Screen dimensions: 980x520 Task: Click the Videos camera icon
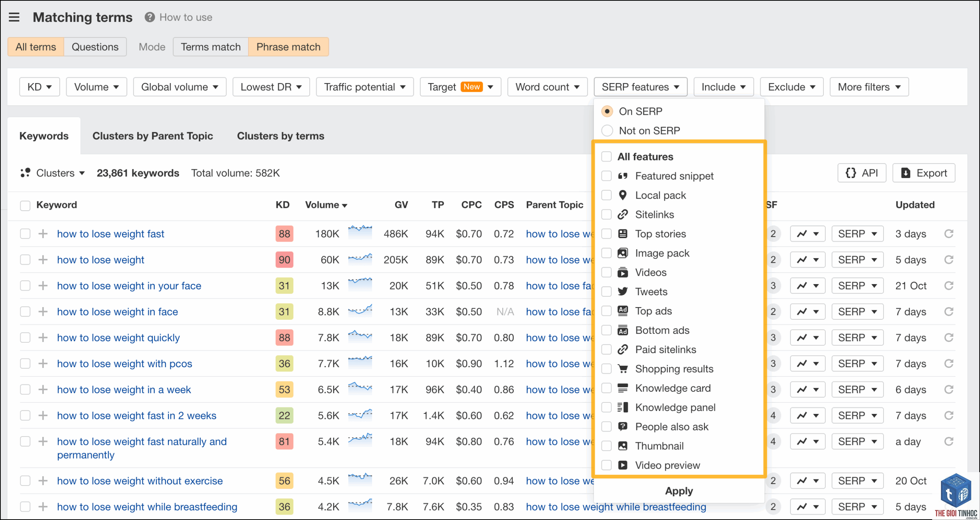(623, 272)
